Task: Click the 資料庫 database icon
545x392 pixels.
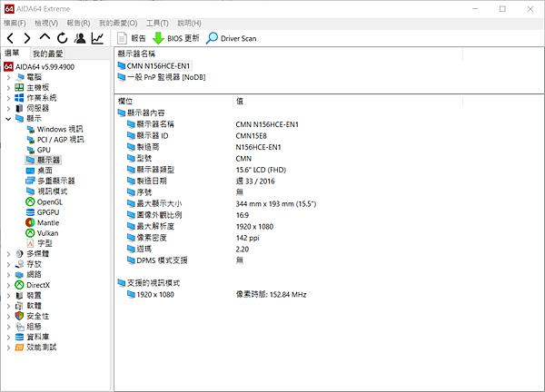Action: 19,338
